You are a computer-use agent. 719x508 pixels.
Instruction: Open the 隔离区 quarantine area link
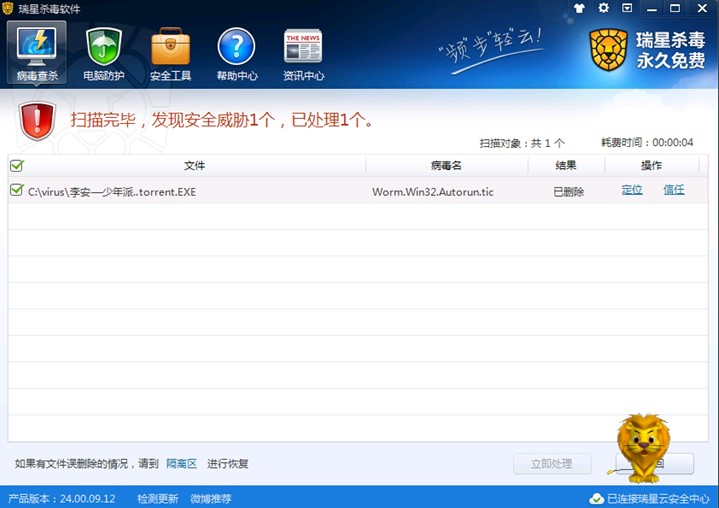pyautogui.click(x=181, y=464)
